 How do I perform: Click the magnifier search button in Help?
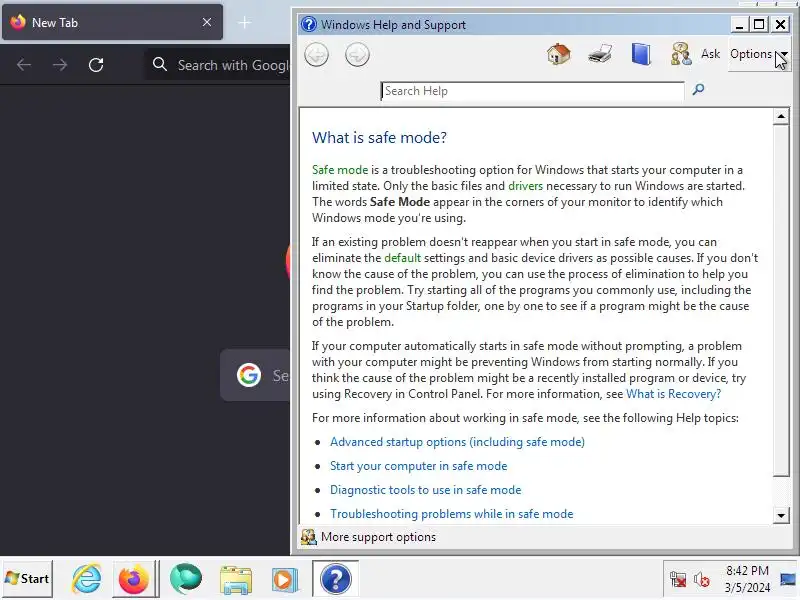tap(698, 90)
